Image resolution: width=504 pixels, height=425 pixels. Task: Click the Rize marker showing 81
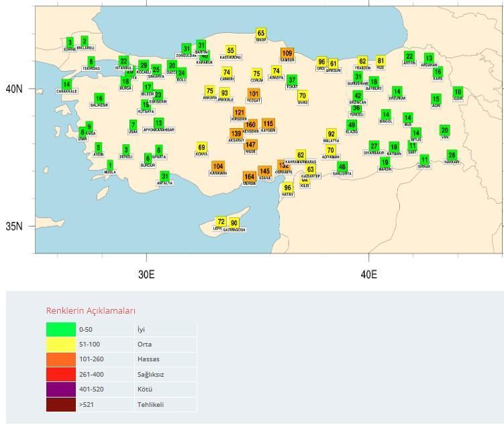click(x=381, y=61)
